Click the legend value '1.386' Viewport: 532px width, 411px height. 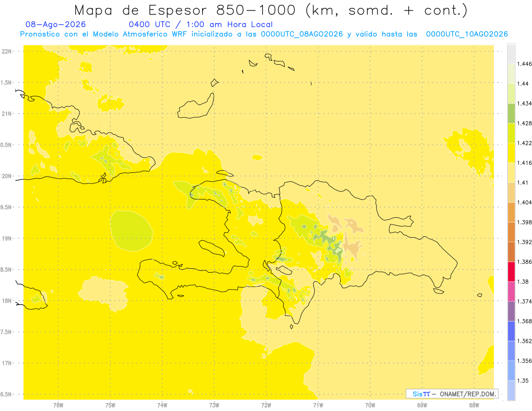pyautogui.click(x=524, y=262)
